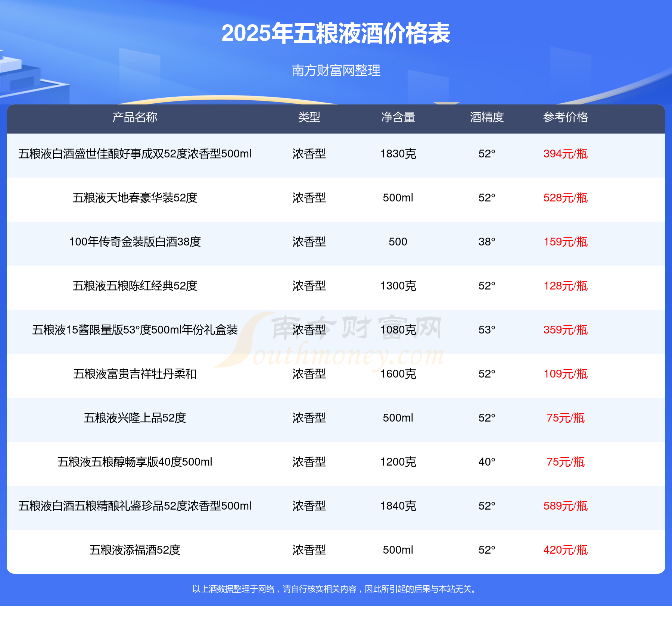Select product 五粮液添福酒52度
Screen dimensions: 672x623
point(135,550)
